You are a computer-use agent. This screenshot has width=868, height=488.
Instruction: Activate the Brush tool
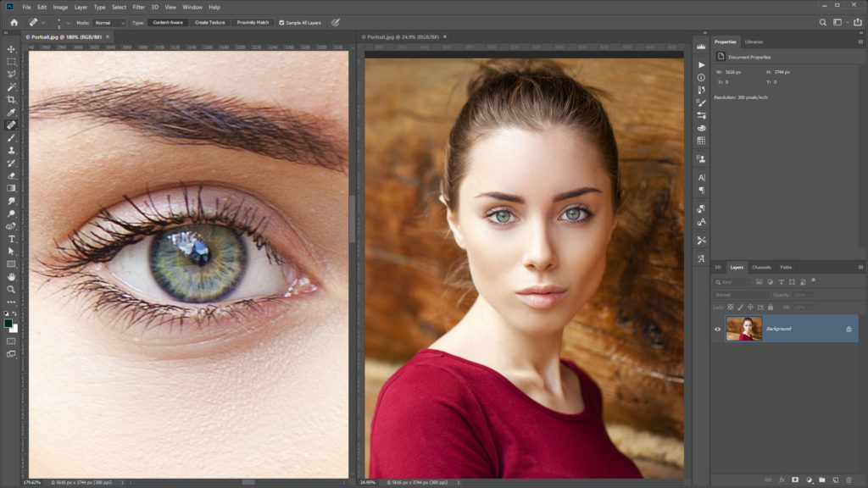[10, 137]
